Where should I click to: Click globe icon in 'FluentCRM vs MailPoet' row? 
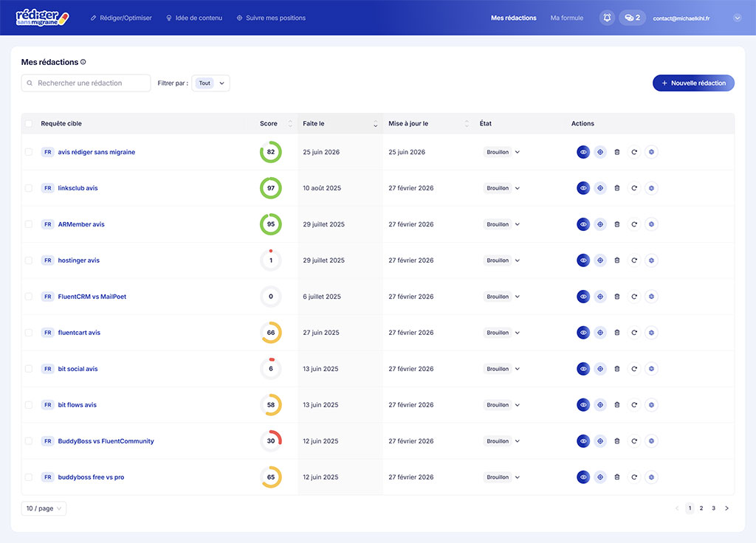click(651, 297)
